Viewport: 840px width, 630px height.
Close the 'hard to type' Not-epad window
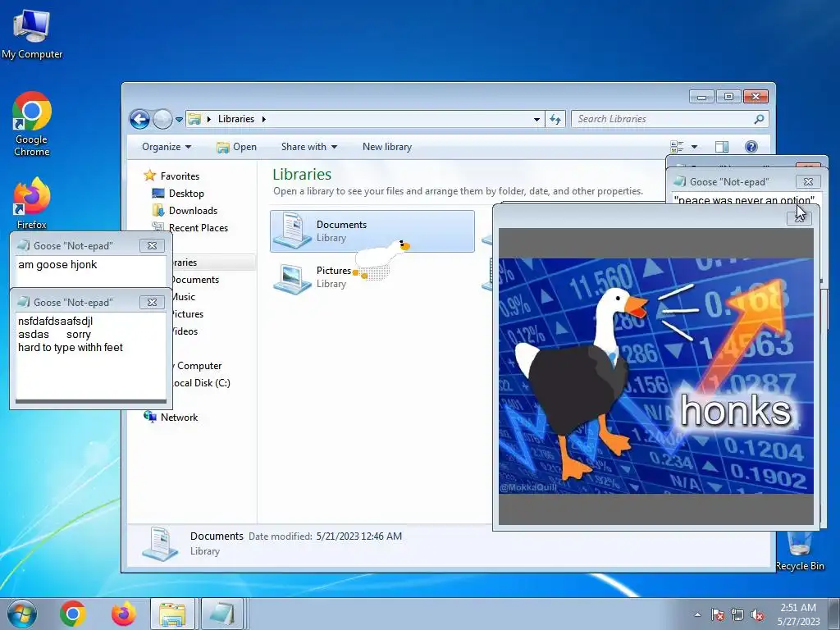152,302
